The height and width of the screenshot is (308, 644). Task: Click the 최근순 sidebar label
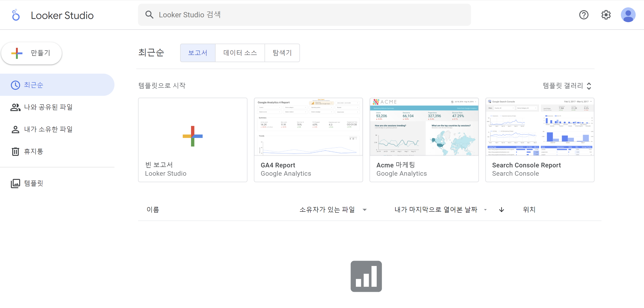tap(34, 85)
